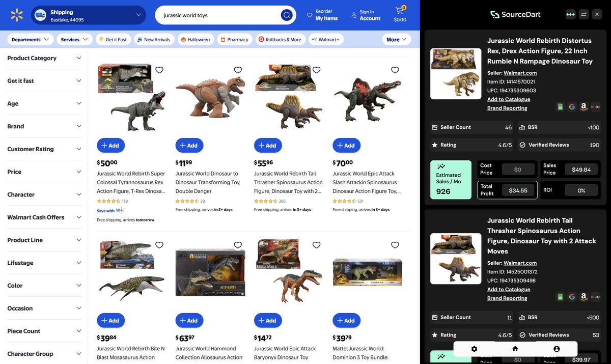Viewport: 611px width, 364px height.
Task: Favorite the $55.96 Tail Thrasher Spinosaurus heart
Action: (316, 70)
